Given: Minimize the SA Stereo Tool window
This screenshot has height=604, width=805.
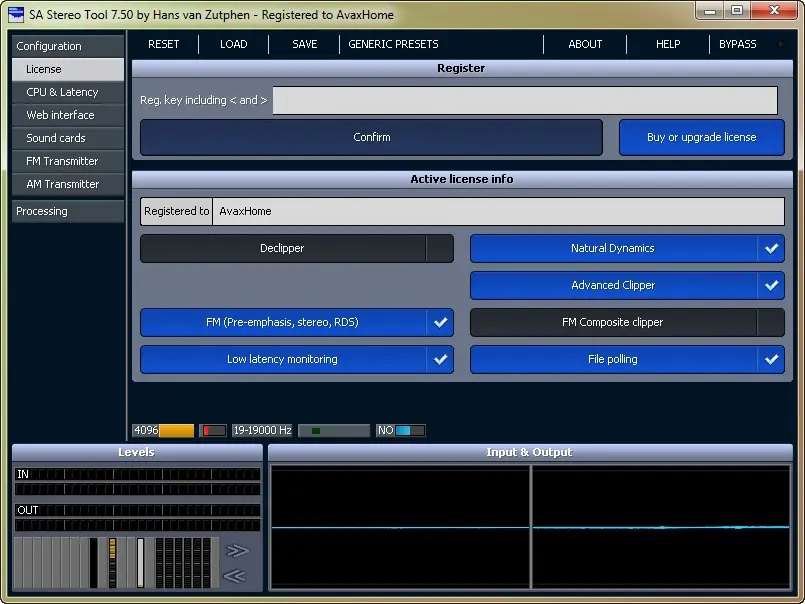Looking at the screenshot, I should (x=710, y=10).
